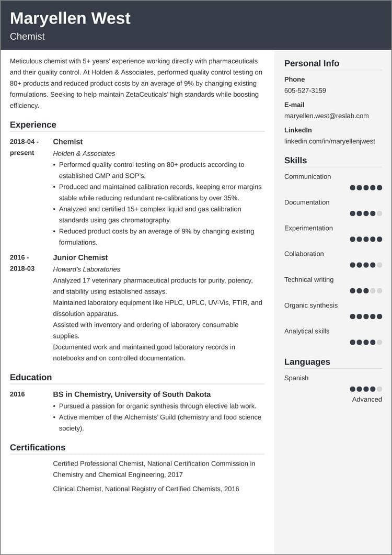The image size is (392, 555).
Task: Click the Education section heading
Action: (x=31, y=377)
